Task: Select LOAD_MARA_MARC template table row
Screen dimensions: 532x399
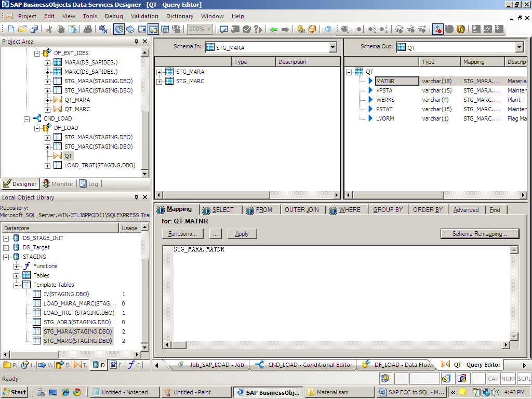Action: coord(79,303)
